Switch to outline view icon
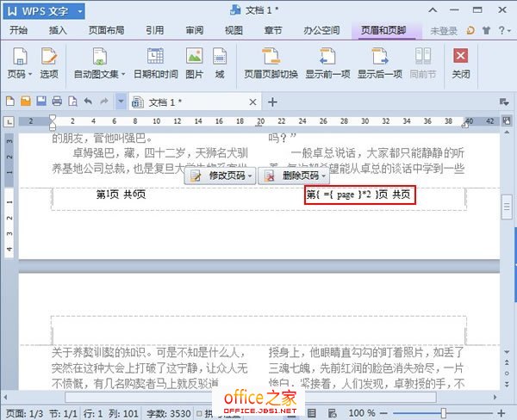The width and height of the screenshot is (517, 420). [x=312, y=413]
